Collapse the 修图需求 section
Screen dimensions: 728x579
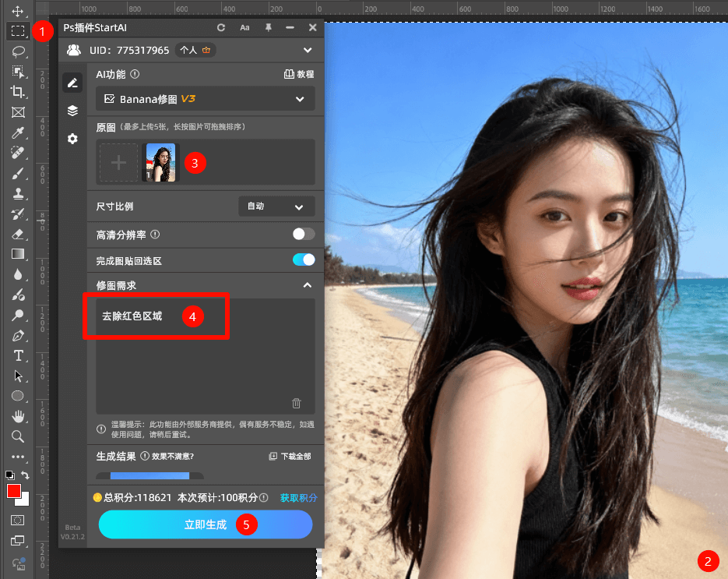[307, 284]
